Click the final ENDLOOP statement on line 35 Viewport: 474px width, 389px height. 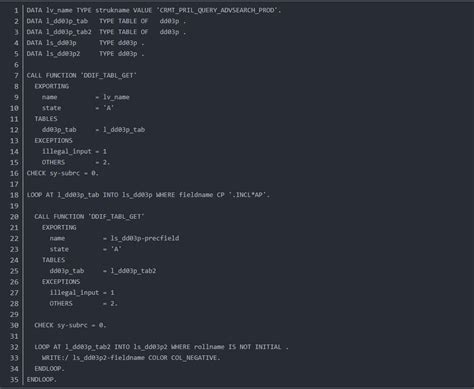click(42, 380)
